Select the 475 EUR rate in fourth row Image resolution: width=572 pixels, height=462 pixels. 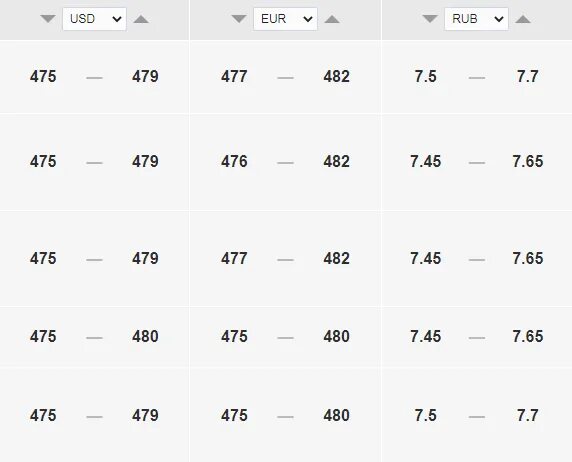coord(234,336)
